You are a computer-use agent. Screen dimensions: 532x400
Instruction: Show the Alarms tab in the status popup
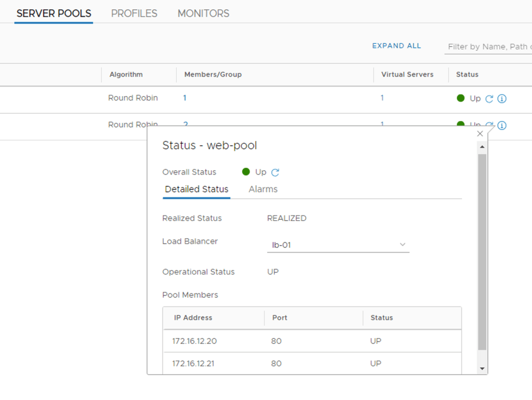click(263, 190)
